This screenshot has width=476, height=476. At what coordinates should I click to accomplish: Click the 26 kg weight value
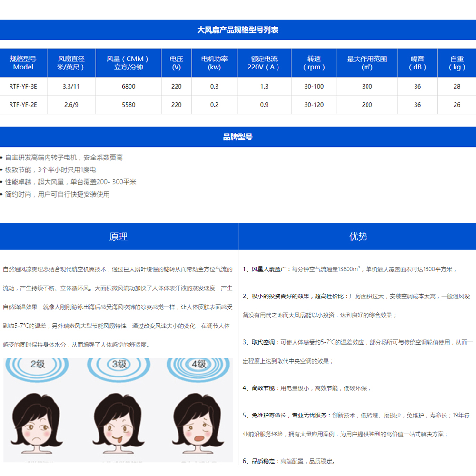point(457,105)
